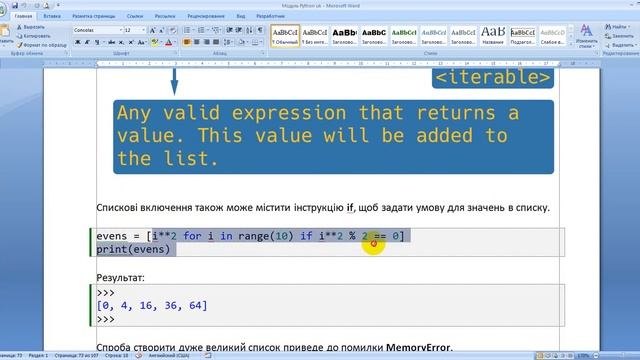Click the language indicator in status bar

click(x=169, y=356)
